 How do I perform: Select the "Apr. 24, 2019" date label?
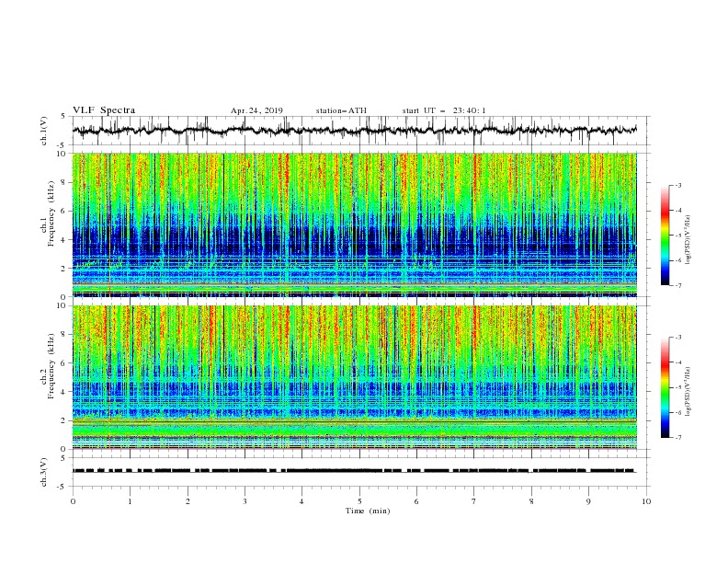256,110
